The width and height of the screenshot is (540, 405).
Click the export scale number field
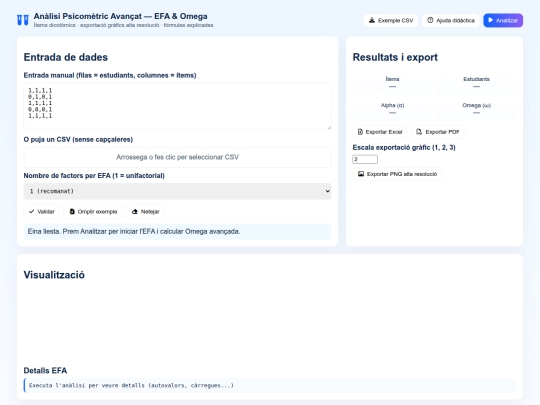coord(365,159)
